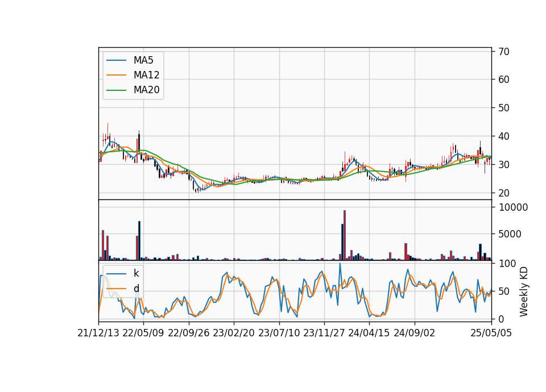Viewport: 546px width, 392px height.
Task: Click the volume axis value 10000
Action: 513,207
